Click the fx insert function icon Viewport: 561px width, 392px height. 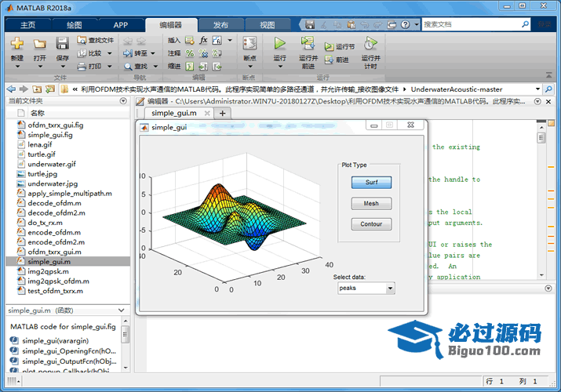(203, 40)
